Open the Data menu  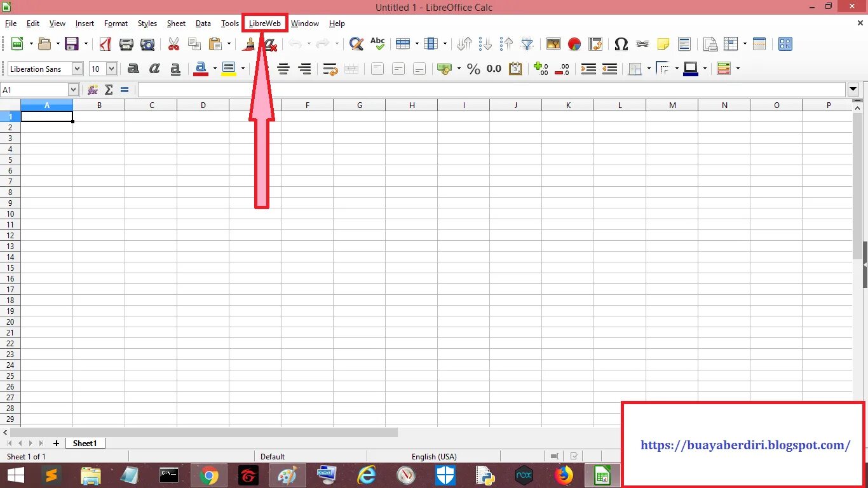[x=203, y=24]
